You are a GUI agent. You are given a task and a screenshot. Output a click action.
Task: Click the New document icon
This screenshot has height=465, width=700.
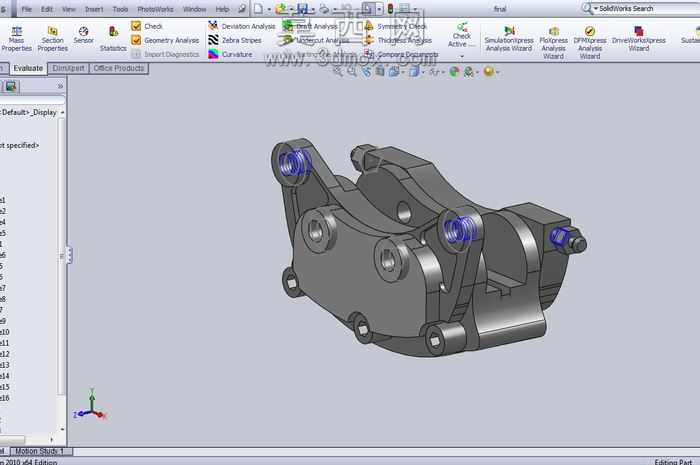coord(258,8)
